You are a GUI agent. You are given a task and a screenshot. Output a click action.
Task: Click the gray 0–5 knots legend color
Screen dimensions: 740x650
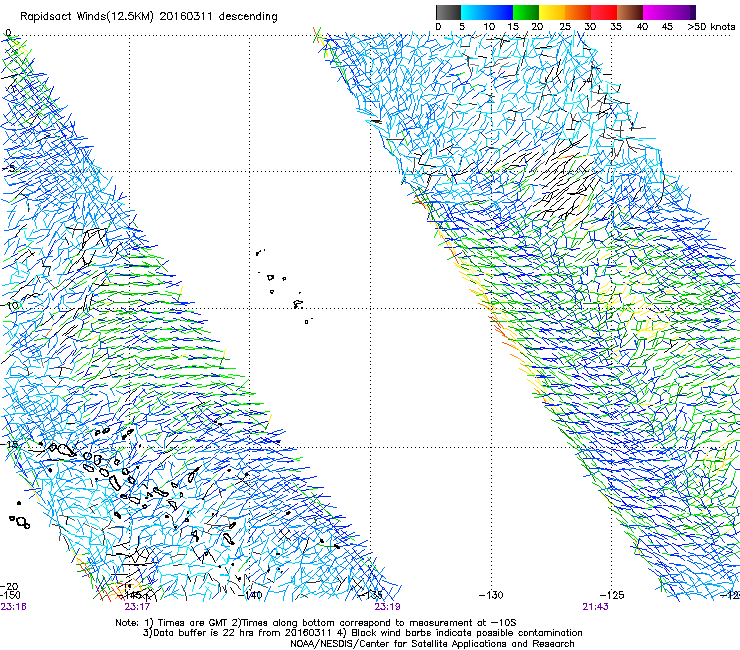(x=448, y=12)
